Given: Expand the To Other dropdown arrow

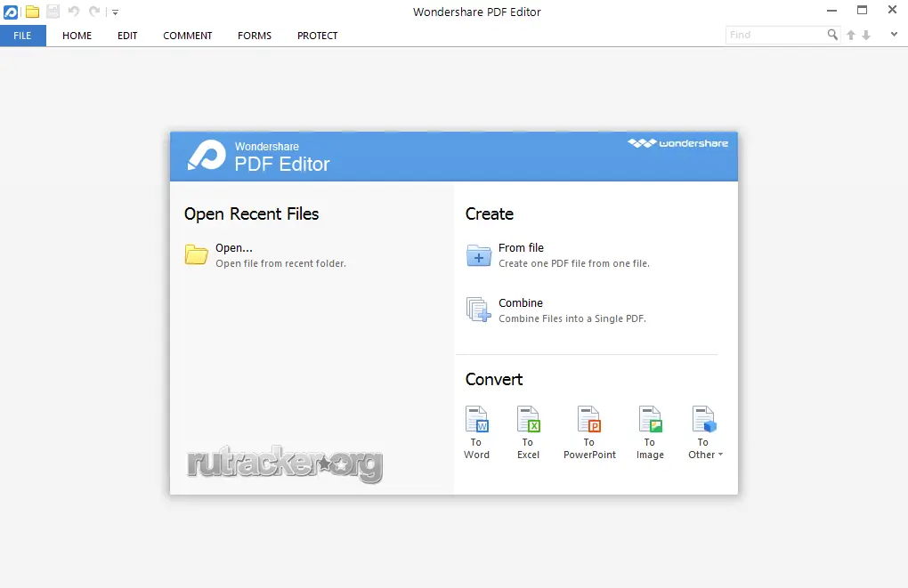Looking at the screenshot, I should coord(720,455).
